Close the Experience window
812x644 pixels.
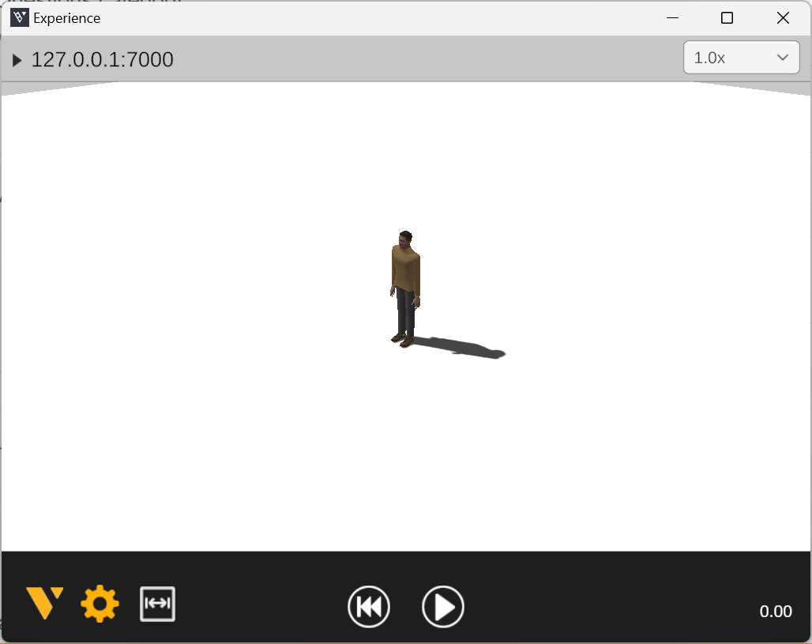click(783, 17)
